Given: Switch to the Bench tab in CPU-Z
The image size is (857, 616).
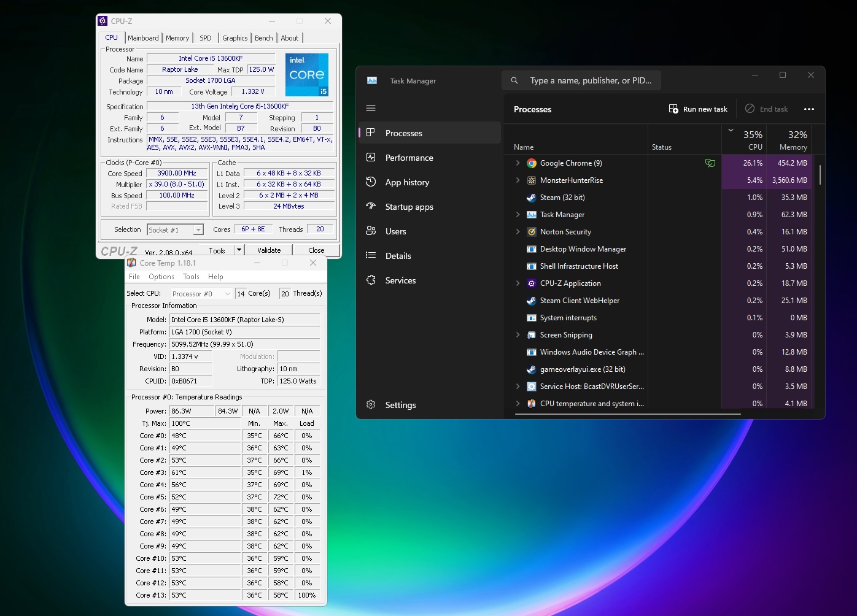Looking at the screenshot, I should click(x=264, y=38).
